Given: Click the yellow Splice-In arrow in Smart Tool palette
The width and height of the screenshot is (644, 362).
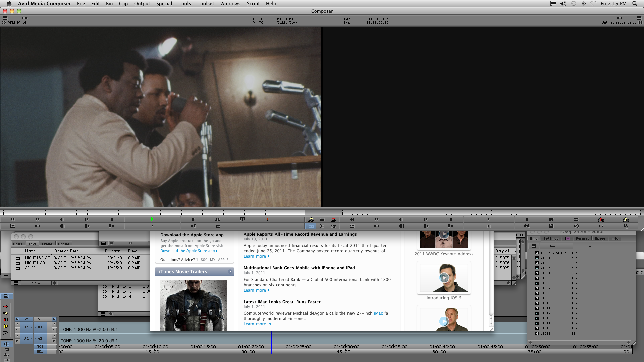Looking at the screenshot, I should (x=5, y=313).
